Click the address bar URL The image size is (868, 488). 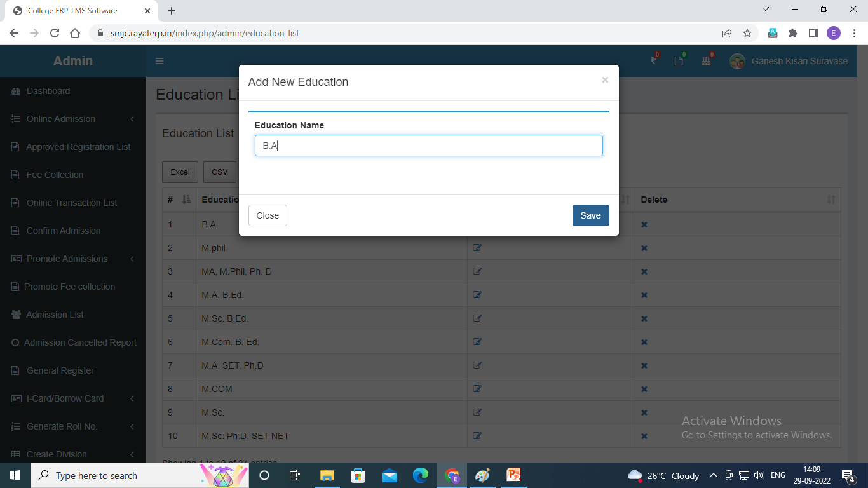pyautogui.click(x=205, y=33)
